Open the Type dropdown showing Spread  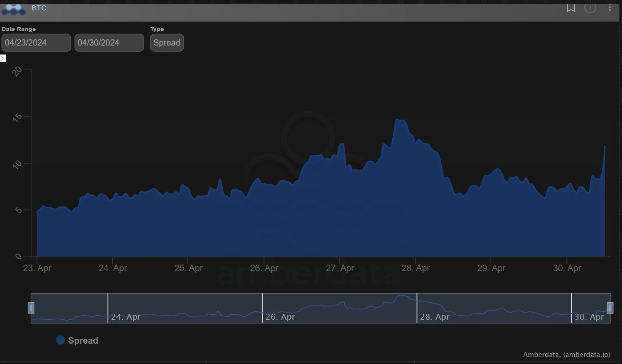[x=167, y=43]
